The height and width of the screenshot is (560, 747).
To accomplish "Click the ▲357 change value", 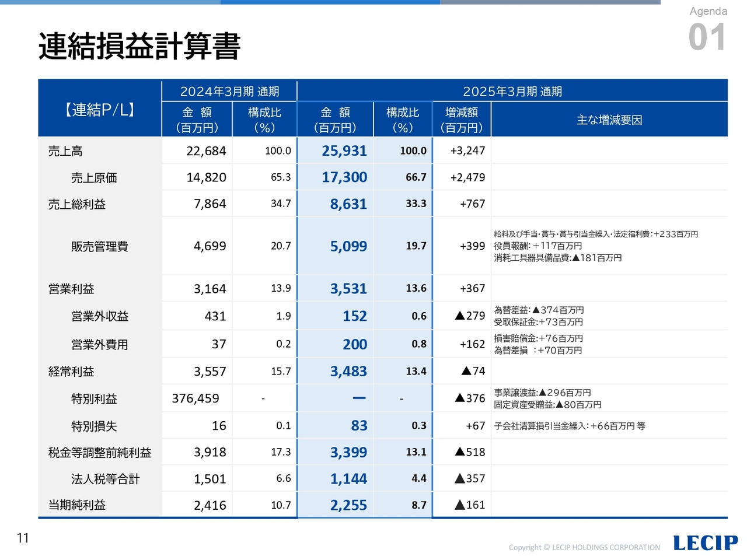I will [470, 478].
